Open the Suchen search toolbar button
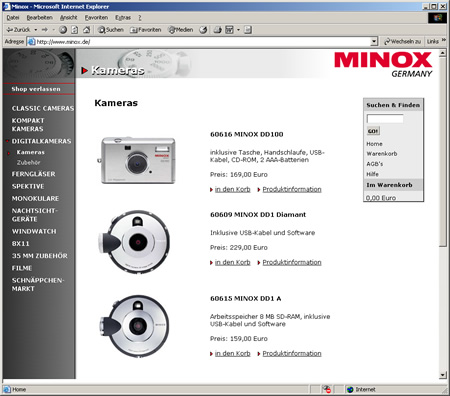Screen dimensions: 450x396 (111, 30)
